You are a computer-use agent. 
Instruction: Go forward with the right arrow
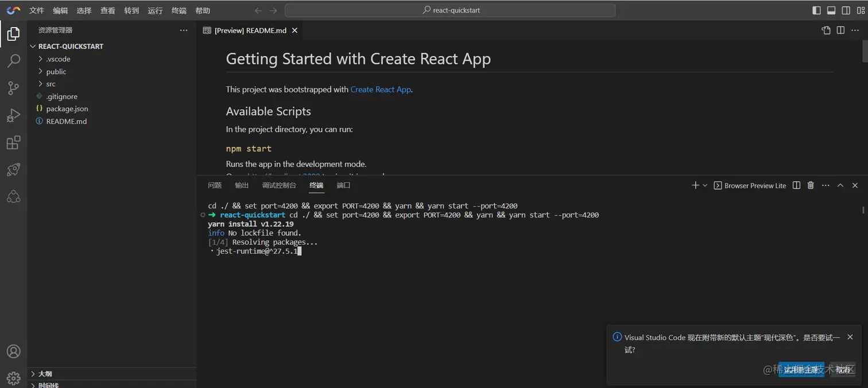pos(273,10)
